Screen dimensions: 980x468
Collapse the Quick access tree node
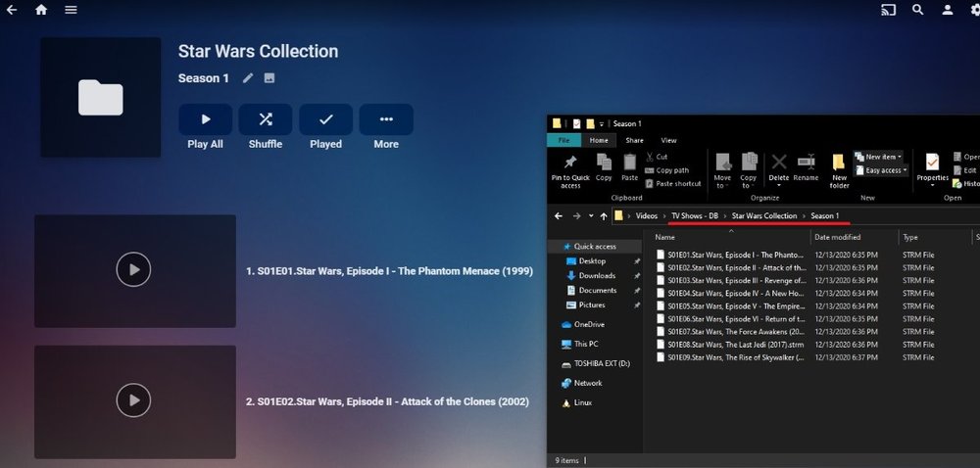pos(555,247)
